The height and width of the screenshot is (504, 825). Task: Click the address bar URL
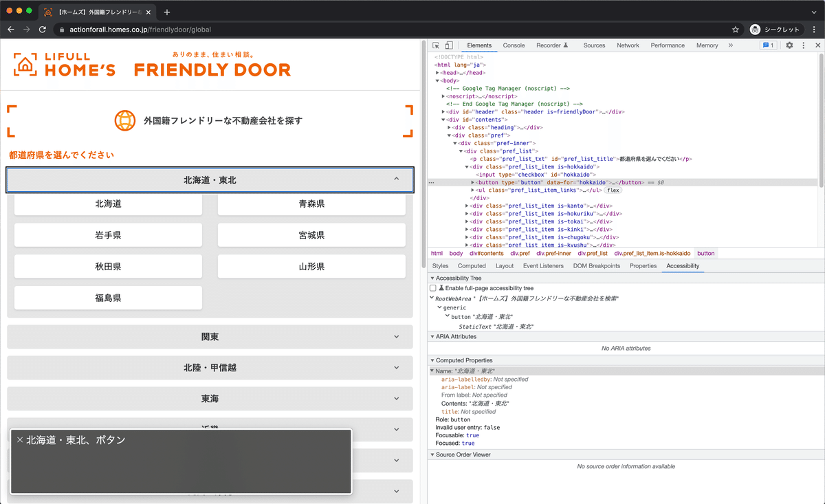click(x=140, y=30)
